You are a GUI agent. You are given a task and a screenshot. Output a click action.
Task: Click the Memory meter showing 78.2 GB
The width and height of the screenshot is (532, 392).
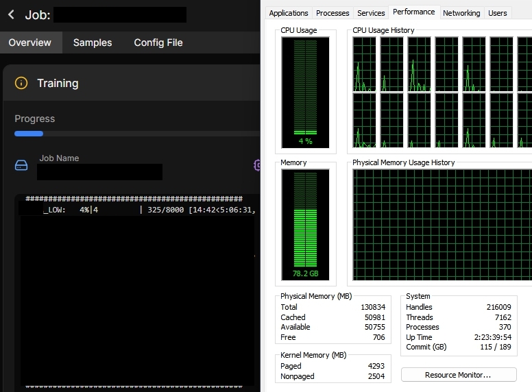[x=305, y=225]
